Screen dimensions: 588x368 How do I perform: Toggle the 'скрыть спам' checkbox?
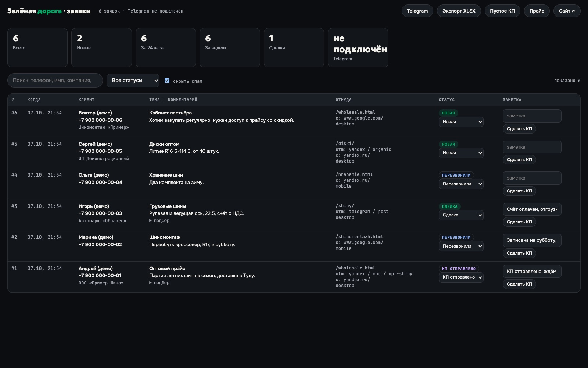(167, 80)
